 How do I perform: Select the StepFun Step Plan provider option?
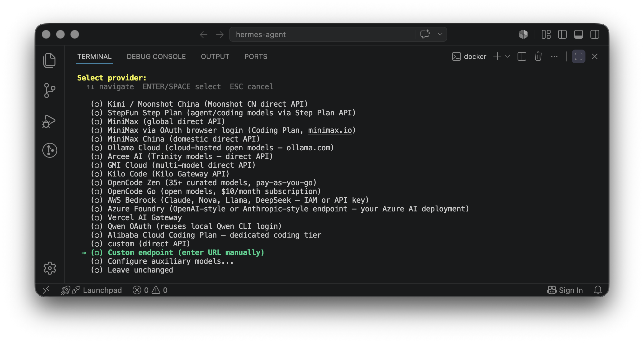click(223, 113)
